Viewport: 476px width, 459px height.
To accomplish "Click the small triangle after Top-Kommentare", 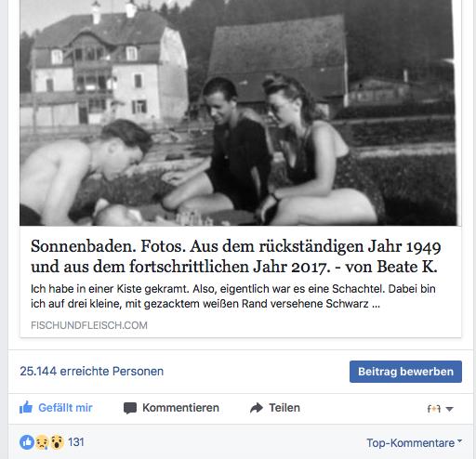I will (459, 440).
